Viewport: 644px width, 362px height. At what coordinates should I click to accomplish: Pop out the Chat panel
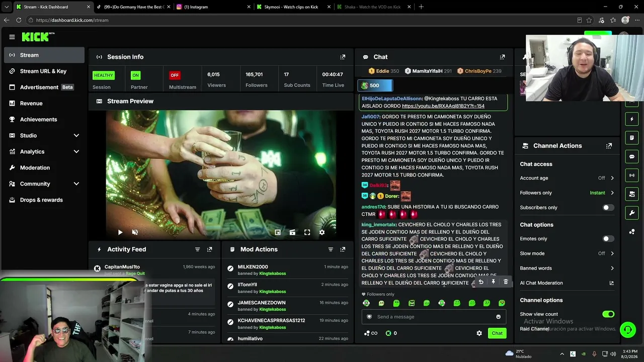pos(502,57)
